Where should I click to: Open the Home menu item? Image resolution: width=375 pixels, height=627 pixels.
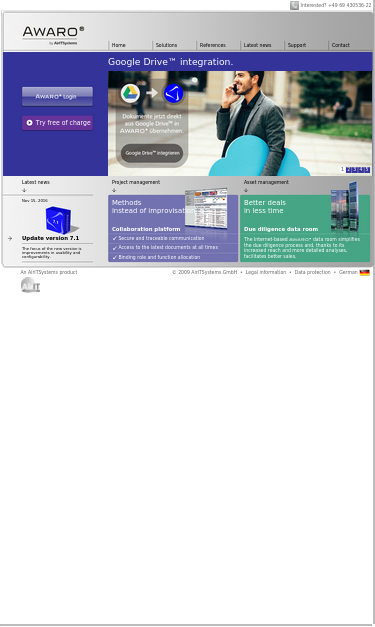click(x=118, y=45)
